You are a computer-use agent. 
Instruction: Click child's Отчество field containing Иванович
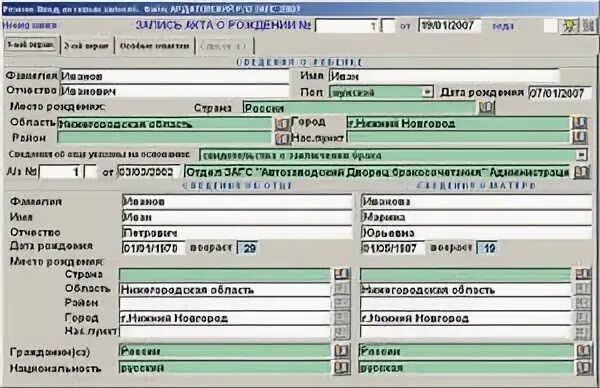point(174,91)
